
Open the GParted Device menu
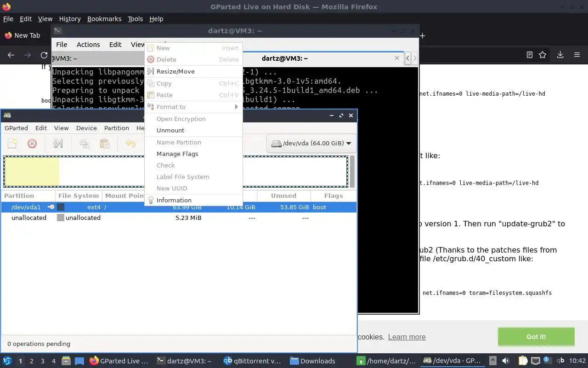[x=86, y=128]
